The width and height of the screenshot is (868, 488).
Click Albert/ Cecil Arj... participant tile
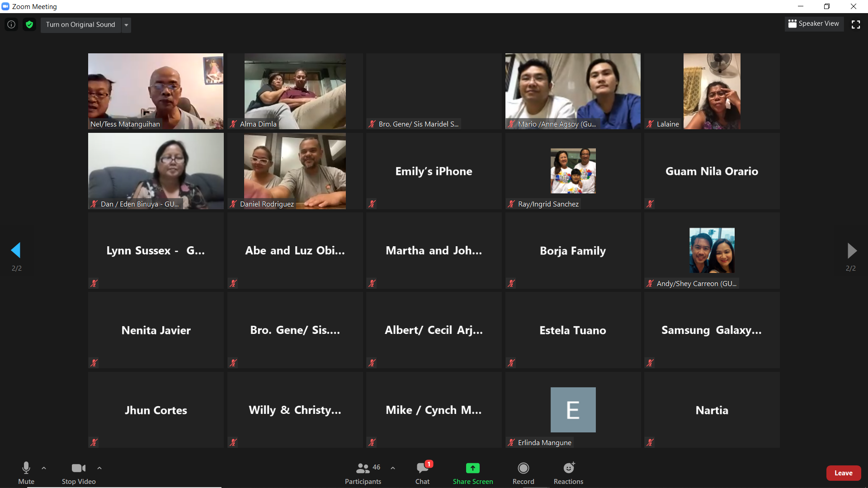pyautogui.click(x=434, y=330)
